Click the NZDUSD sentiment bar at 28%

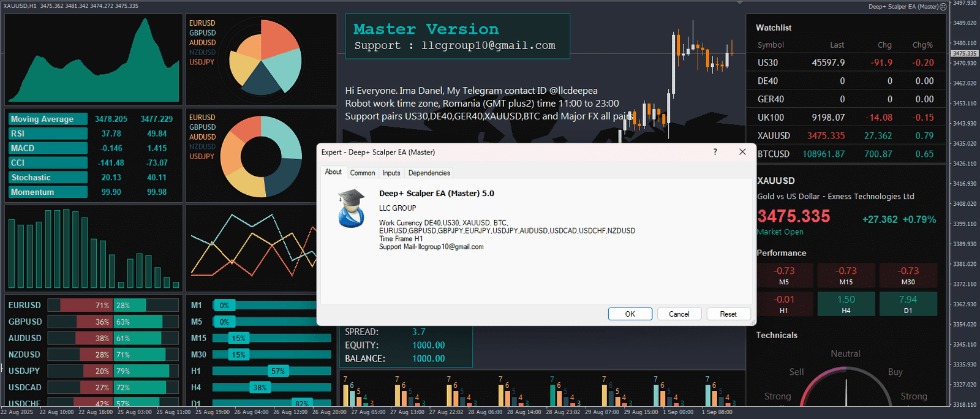point(113,355)
